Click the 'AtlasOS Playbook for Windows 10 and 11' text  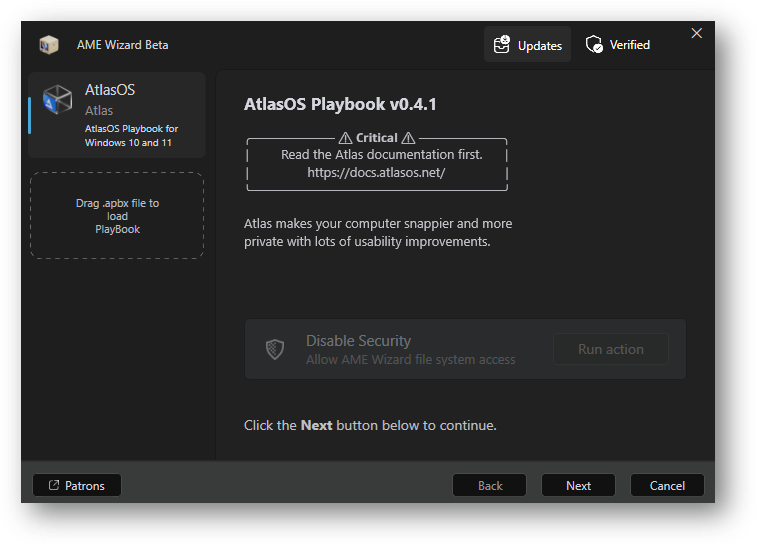pos(131,136)
